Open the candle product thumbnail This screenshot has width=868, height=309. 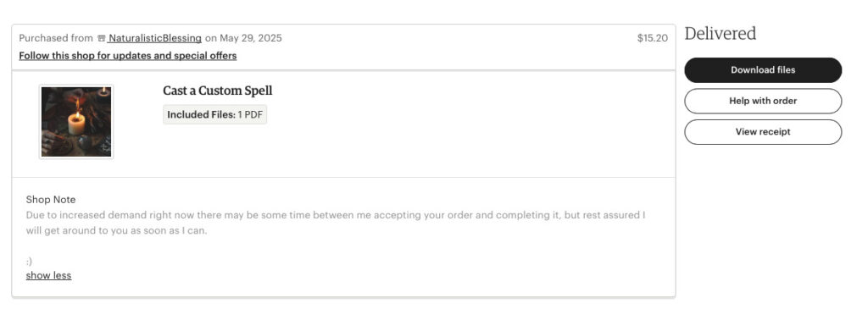click(x=76, y=122)
